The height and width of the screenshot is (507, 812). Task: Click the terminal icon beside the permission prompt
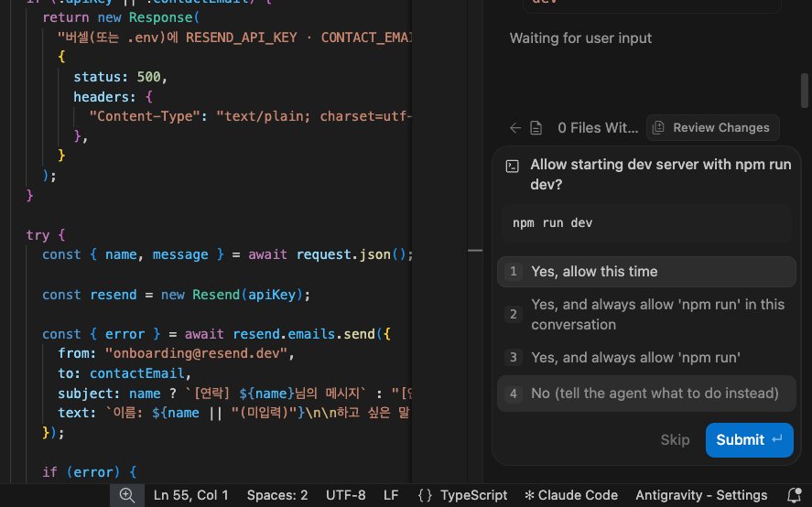(512, 167)
